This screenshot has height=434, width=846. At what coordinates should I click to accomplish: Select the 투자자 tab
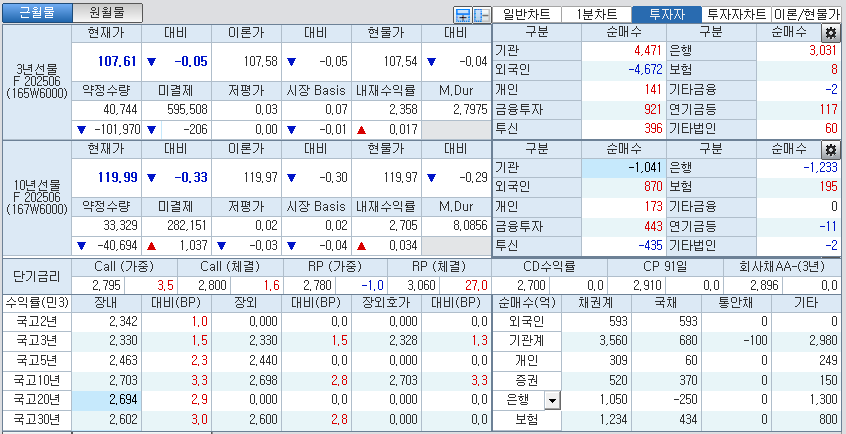tap(666, 15)
